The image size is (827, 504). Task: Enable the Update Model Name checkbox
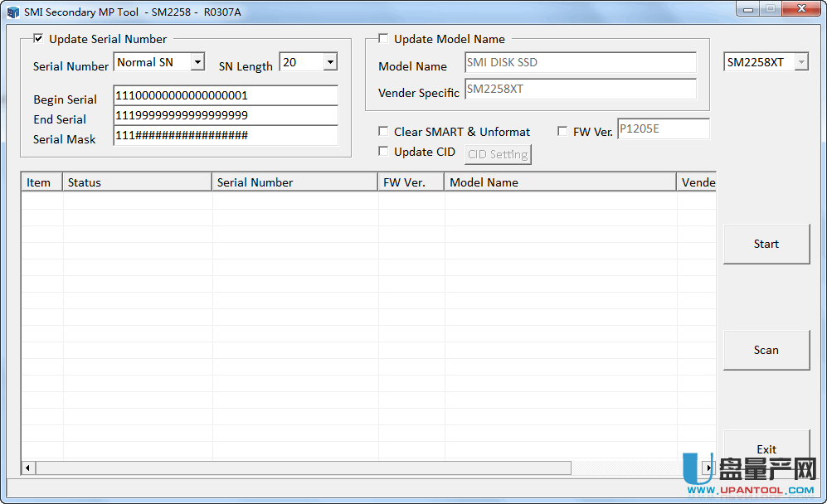coord(383,38)
